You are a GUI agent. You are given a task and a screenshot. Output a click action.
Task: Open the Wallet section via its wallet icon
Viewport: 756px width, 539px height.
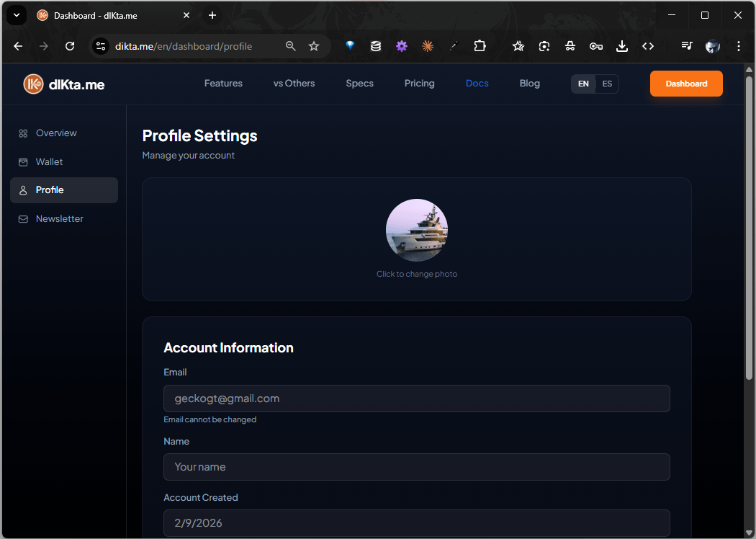tap(23, 161)
